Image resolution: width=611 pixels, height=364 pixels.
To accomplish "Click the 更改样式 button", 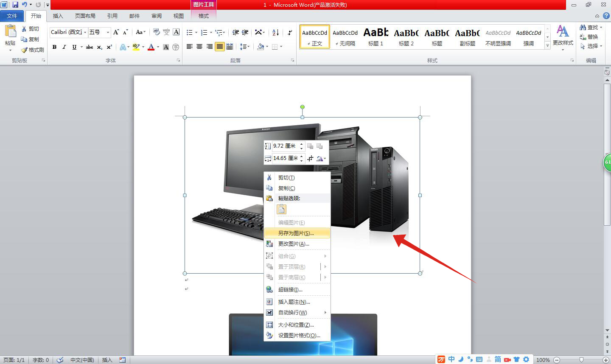I will click(563, 38).
